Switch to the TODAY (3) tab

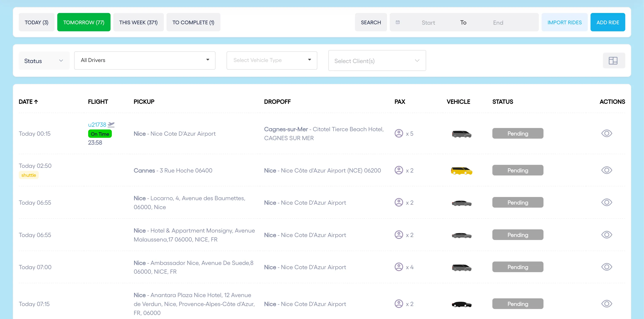pos(36,22)
